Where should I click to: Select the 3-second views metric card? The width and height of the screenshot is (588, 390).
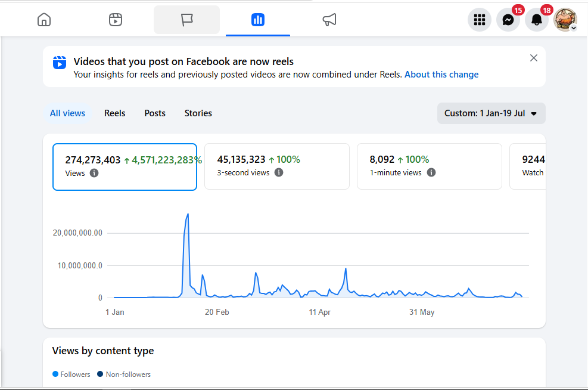(x=277, y=166)
